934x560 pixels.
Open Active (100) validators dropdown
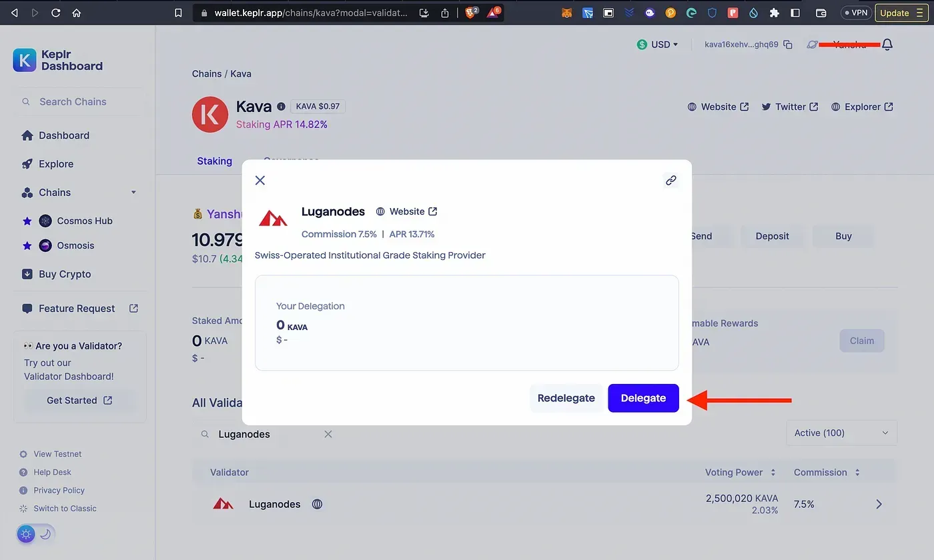click(x=841, y=433)
